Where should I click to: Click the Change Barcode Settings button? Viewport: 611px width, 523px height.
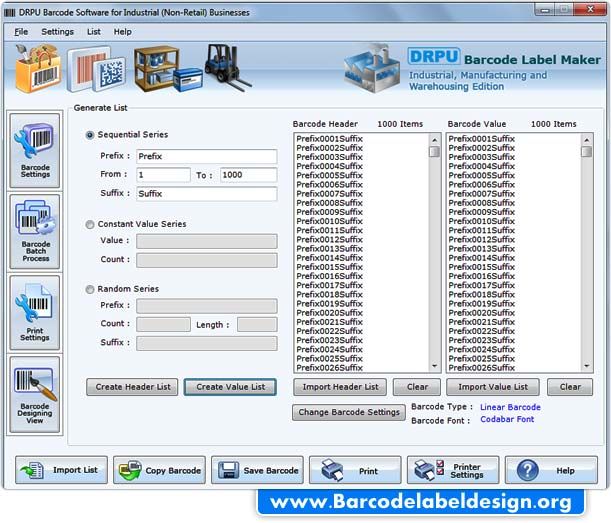(349, 412)
